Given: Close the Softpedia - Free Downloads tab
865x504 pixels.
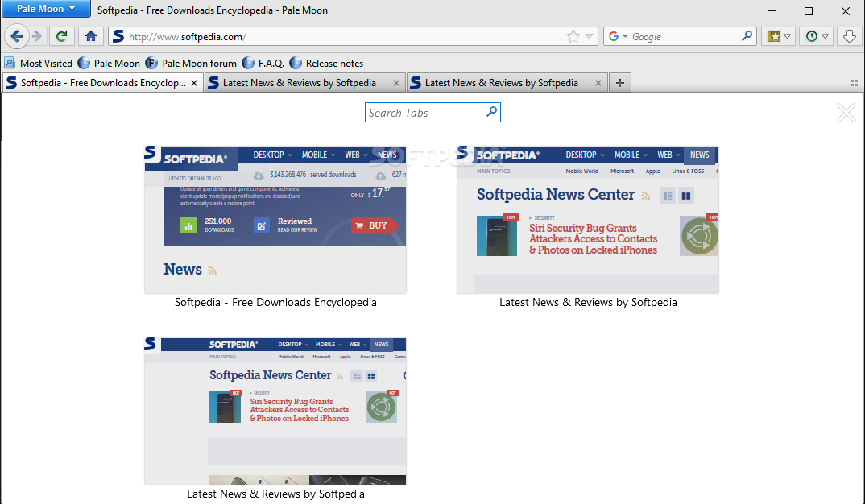Looking at the screenshot, I should pos(194,83).
